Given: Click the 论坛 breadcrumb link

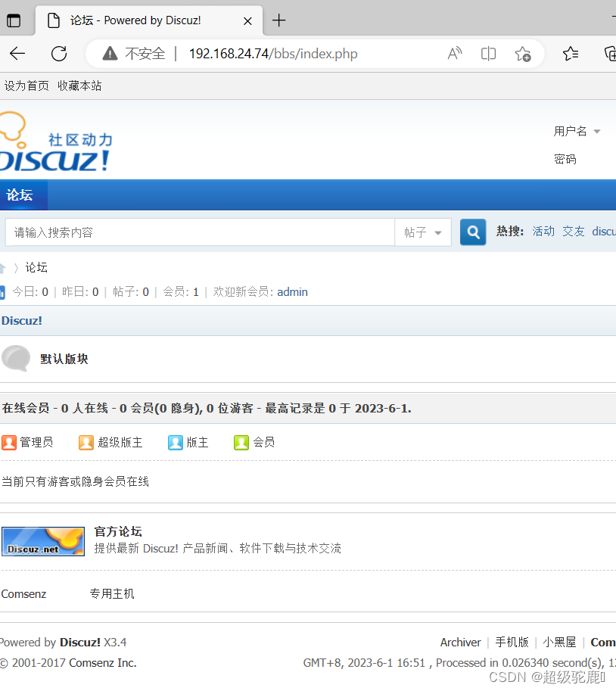Looking at the screenshot, I should coord(36,267).
